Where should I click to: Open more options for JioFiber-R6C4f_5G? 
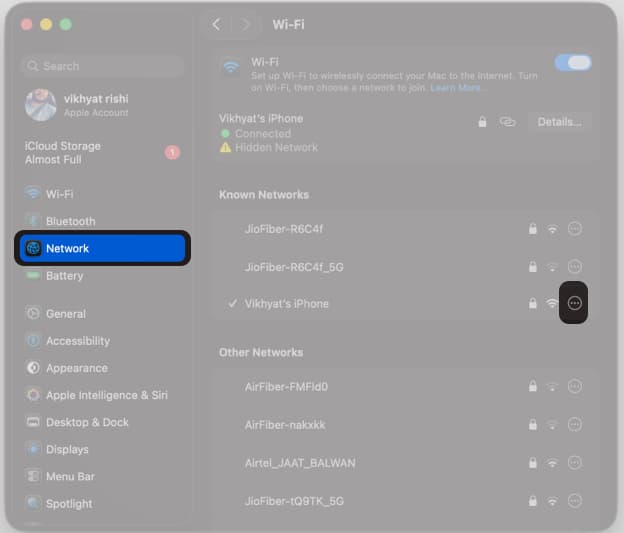(x=575, y=266)
